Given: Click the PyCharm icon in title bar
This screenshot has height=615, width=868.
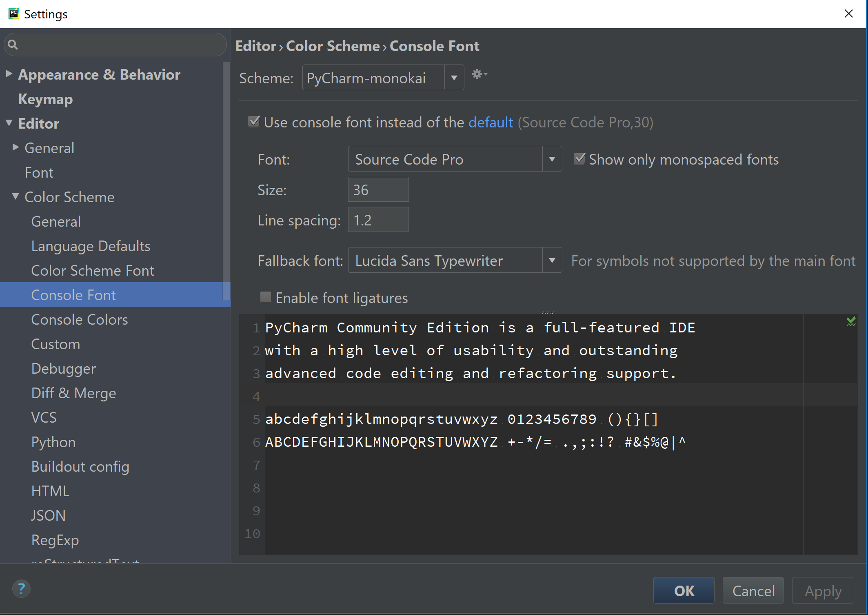Looking at the screenshot, I should [x=14, y=14].
